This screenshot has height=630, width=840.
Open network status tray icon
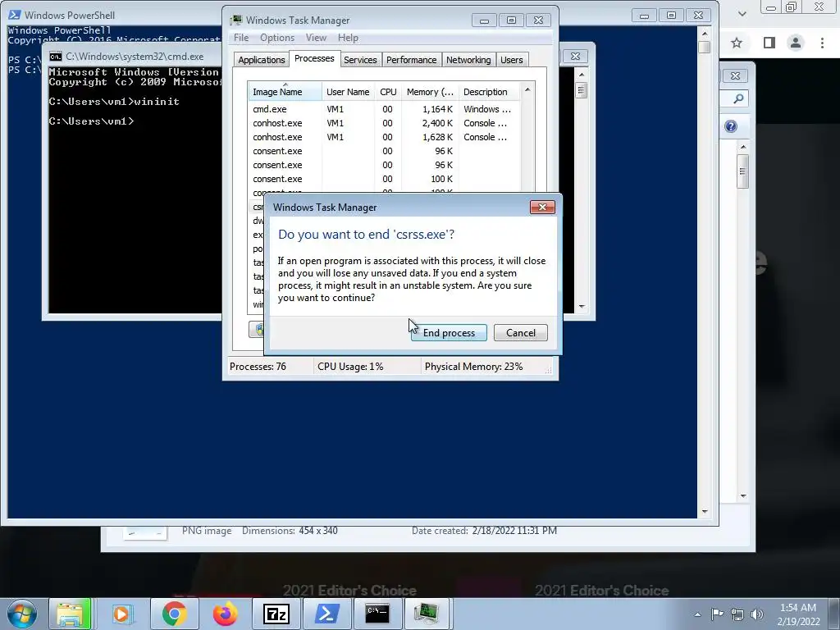click(x=737, y=614)
